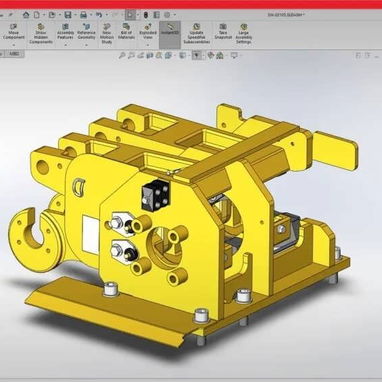This screenshot has height=382, width=382.
Task: Create an Exploded View
Action: 148,32
